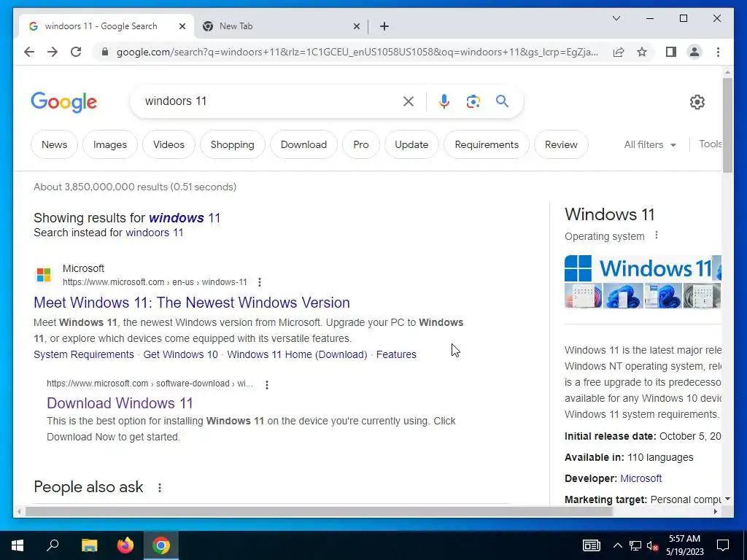Click the horizontal scrollbar thumb
Viewport: 747px width, 560px height.
point(318,511)
